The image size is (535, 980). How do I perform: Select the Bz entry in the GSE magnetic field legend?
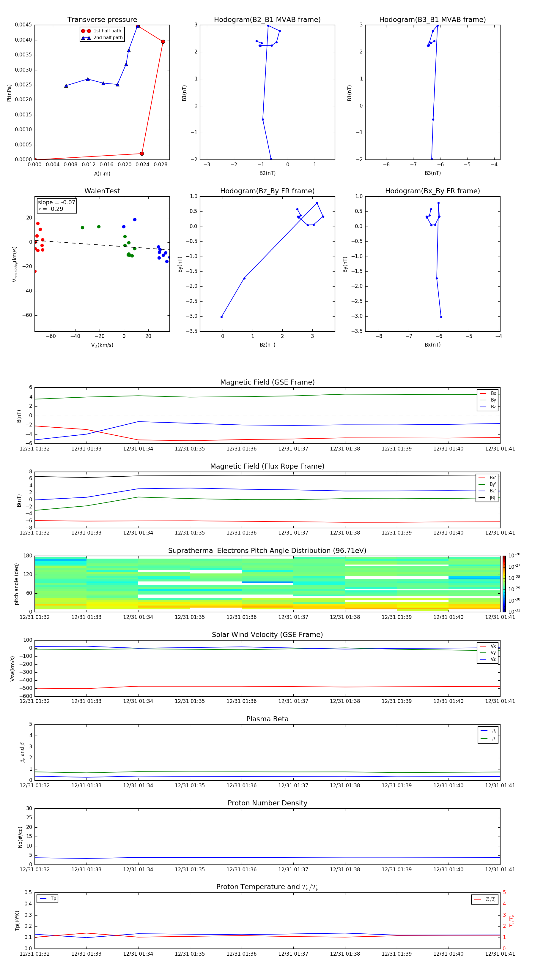[488, 407]
